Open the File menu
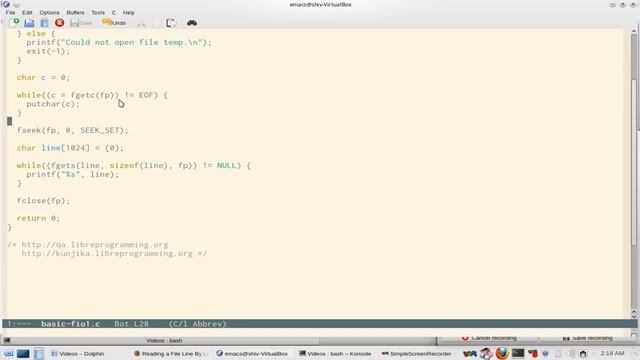This screenshot has width=640, height=360. click(x=10, y=13)
